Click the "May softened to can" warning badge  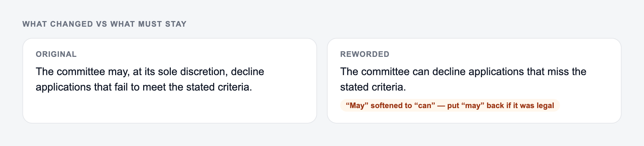[x=450, y=106]
